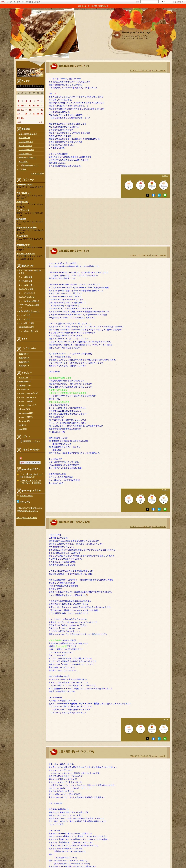Screen dimensions: 186x868
Task: Open the goo blog アドバンス badge
Action: point(30,463)
